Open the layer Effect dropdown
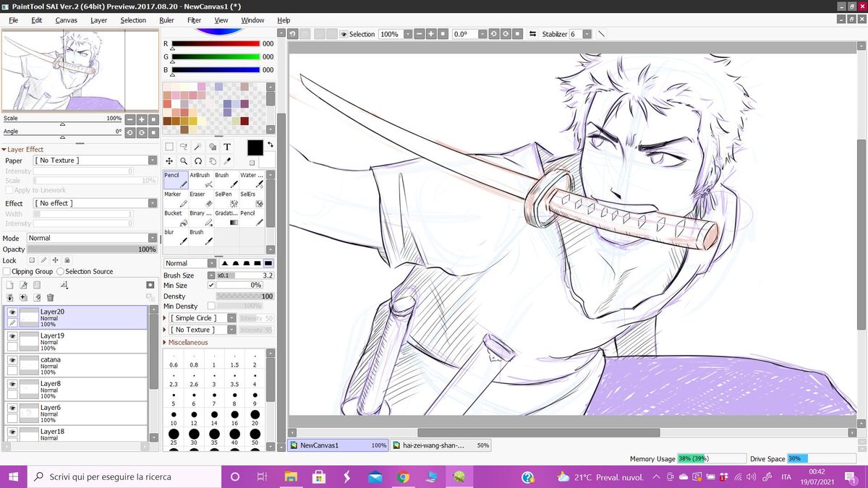The image size is (868, 488). pos(153,203)
